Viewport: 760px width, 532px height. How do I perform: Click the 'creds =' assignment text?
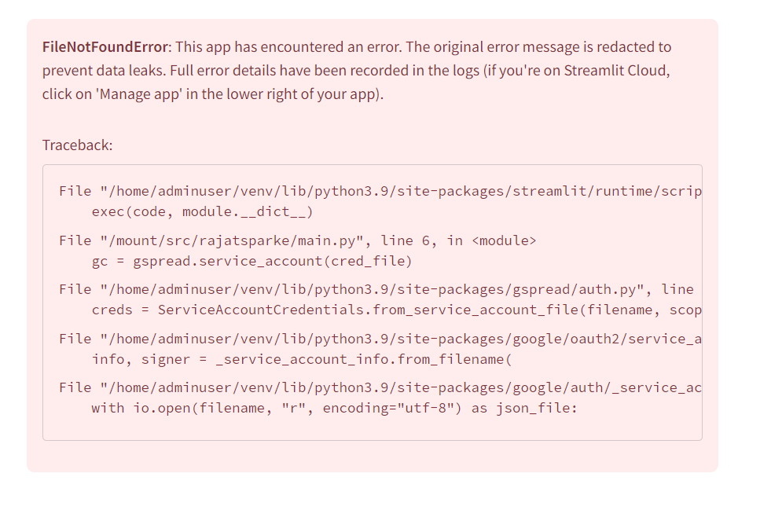[120, 310]
